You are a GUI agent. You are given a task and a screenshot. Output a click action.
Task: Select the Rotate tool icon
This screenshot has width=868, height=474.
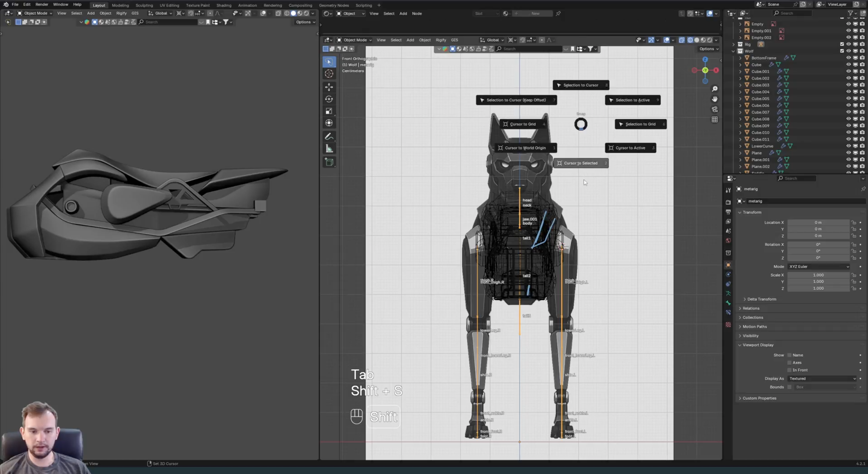pyautogui.click(x=329, y=99)
